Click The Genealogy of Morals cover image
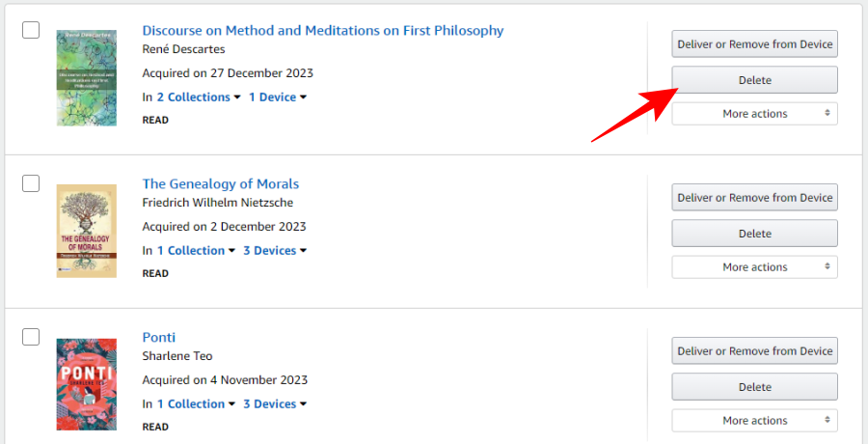The image size is (868, 444). 86,232
